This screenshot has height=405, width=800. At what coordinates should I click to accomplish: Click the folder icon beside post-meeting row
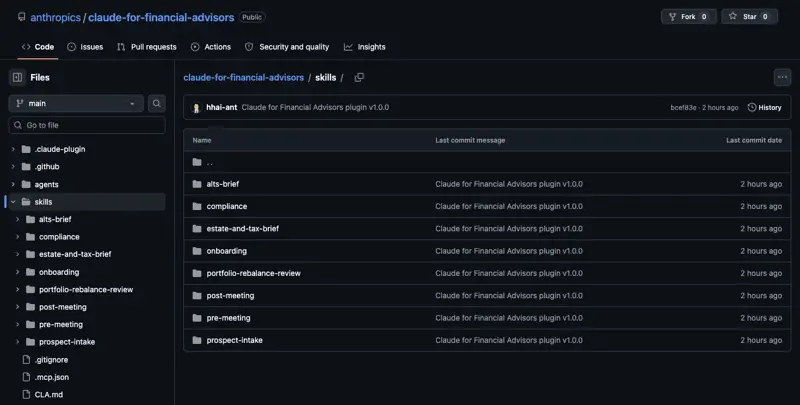[x=197, y=295]
